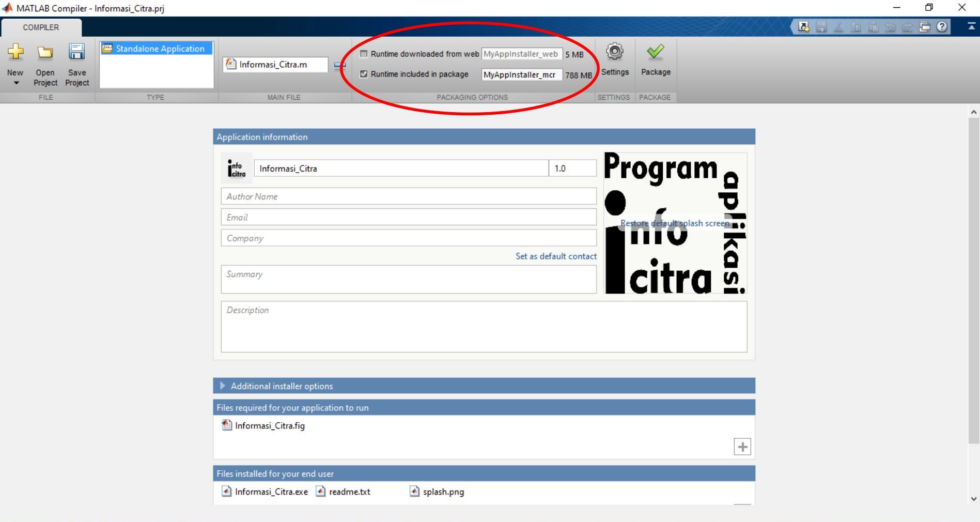980x522 pixels.
Task: Open the Settings gear
Action: pos(614,52)
